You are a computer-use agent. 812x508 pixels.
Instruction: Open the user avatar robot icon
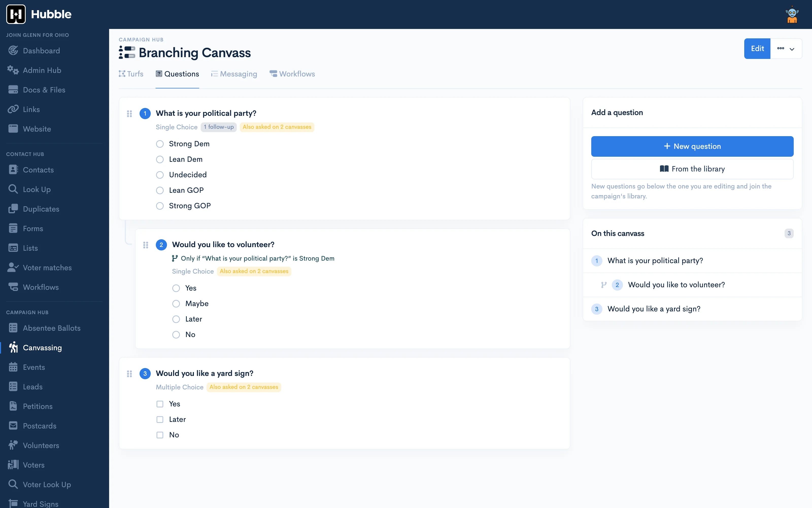[x=792, y=14]
